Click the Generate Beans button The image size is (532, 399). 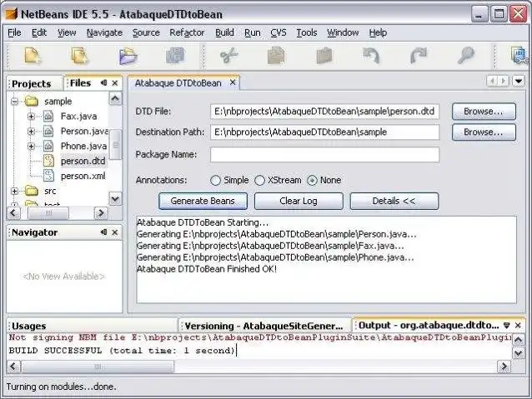click(x=203, y=201)
